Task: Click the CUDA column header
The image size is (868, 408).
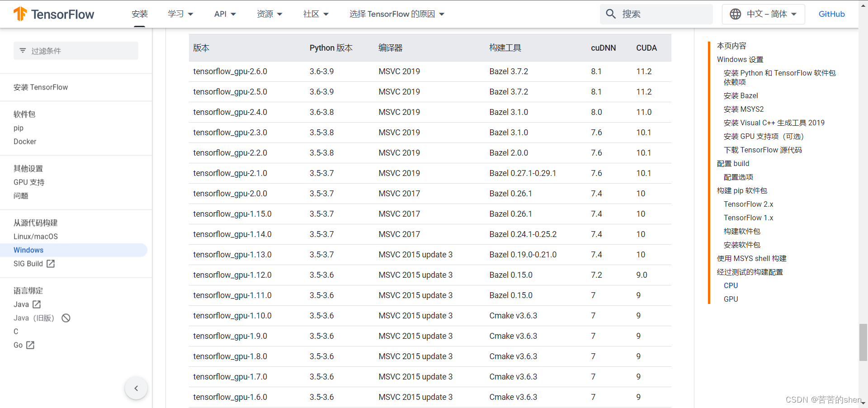Action: coord(646,48)
